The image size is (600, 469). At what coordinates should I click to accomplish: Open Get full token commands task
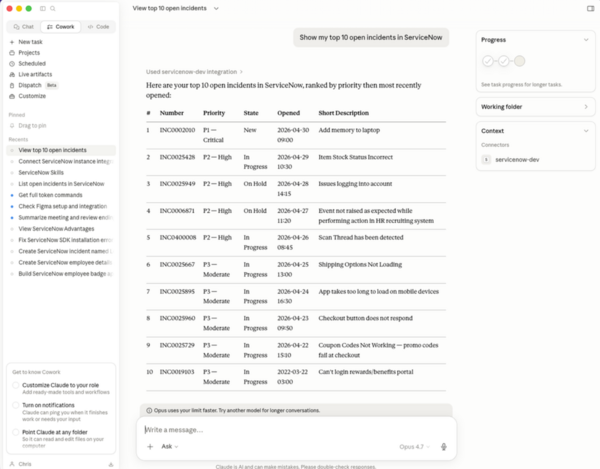click(x=61, y=195)
